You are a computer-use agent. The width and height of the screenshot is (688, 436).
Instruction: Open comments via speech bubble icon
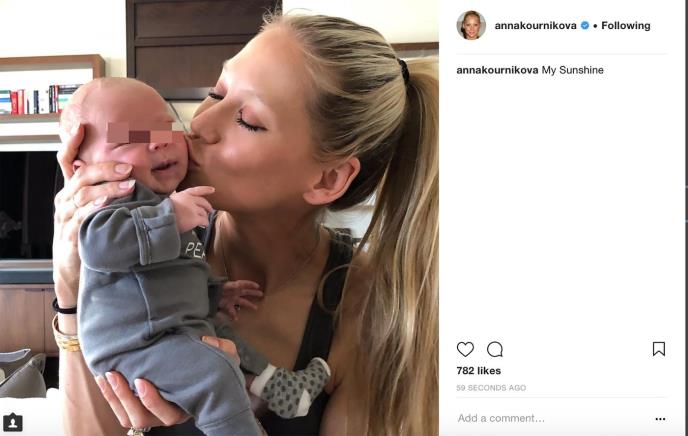494,349
